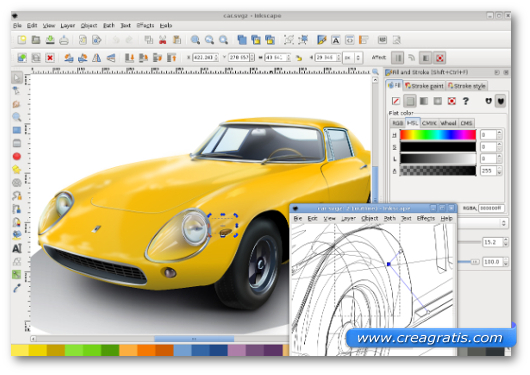Select the Dropper color picker tool
Image resolution: width=530 pixels, height=375 pixels.
coord(17,288)
